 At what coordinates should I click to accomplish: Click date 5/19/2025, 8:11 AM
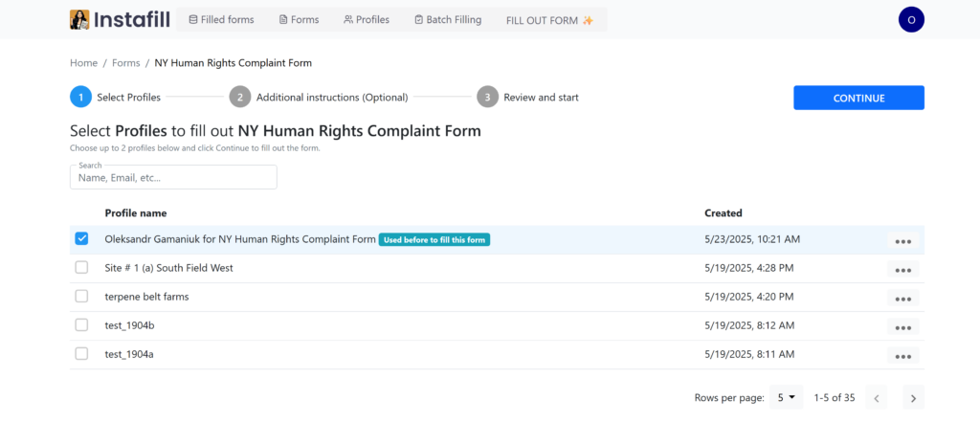pyautogui.click(x=749, y=354)
